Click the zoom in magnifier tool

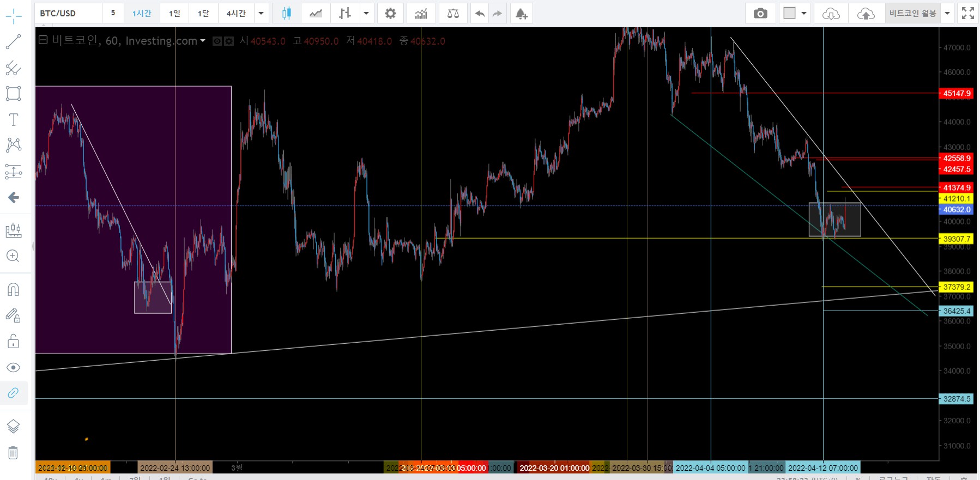pyautogui.click(x=13, y=256)
